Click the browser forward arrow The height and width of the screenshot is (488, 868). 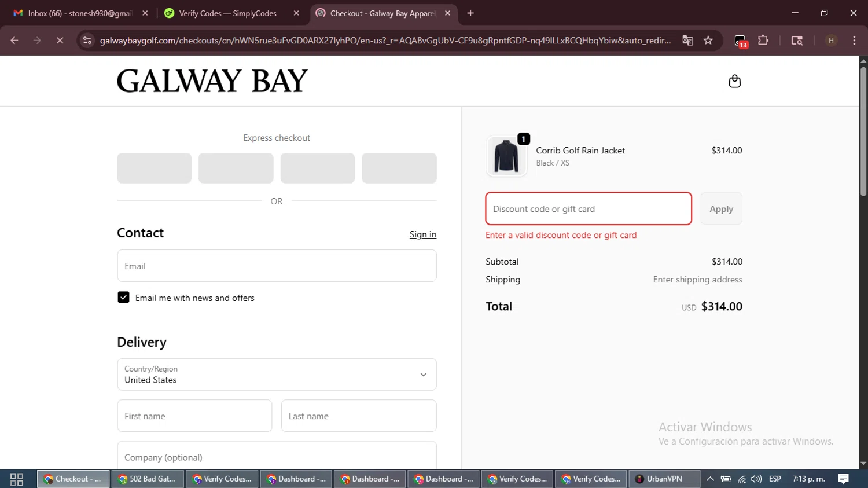[x=37, y=41]
